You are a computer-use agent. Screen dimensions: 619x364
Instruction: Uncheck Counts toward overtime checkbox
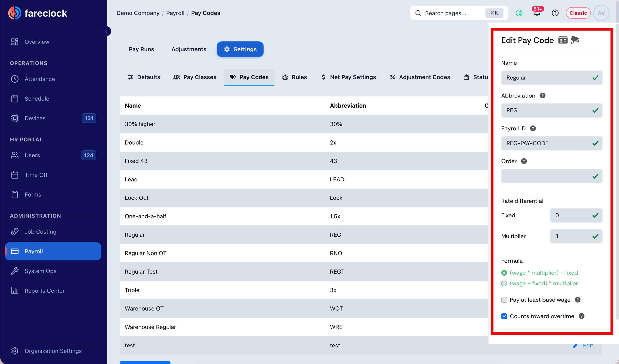click(x=504, y=316)
